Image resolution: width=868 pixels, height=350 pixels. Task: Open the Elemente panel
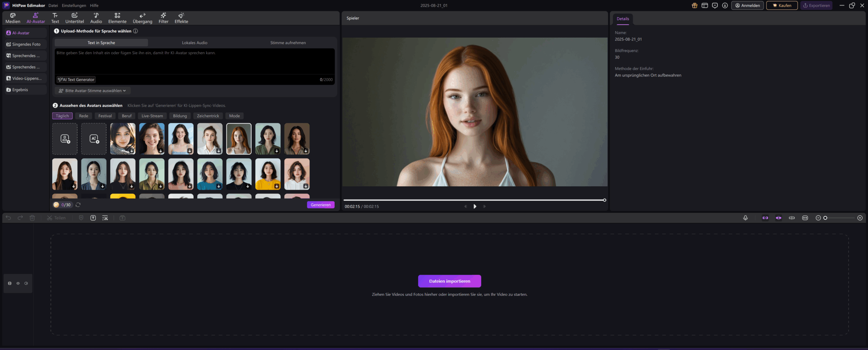(117, 18)
